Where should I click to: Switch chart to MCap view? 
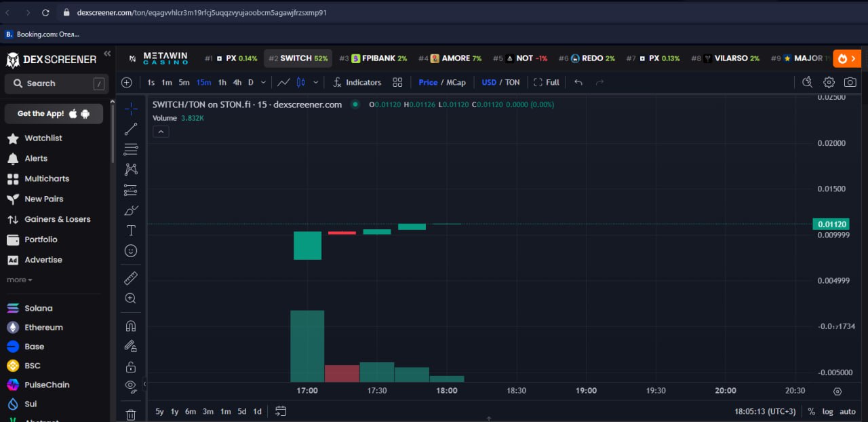point(456,82)
